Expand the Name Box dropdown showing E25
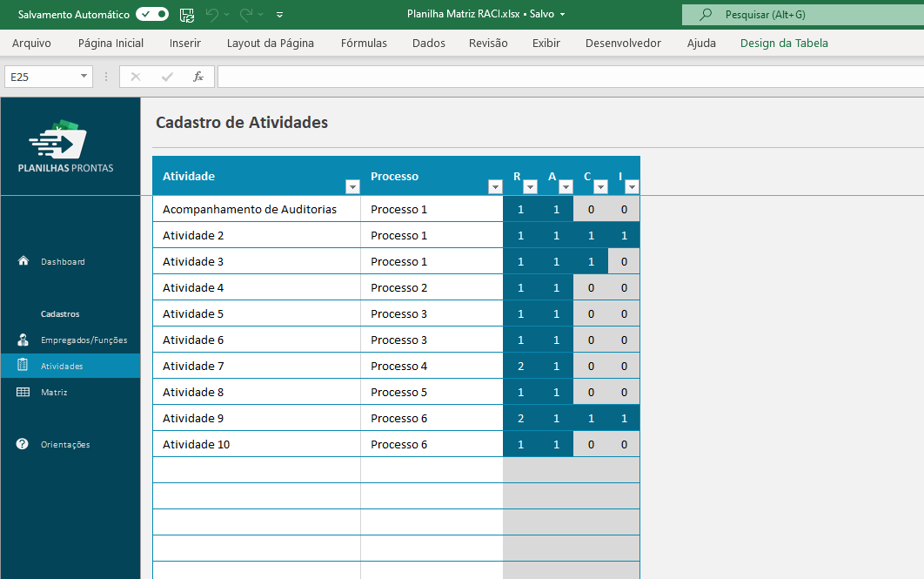The image size is (924, 579). 82,77
